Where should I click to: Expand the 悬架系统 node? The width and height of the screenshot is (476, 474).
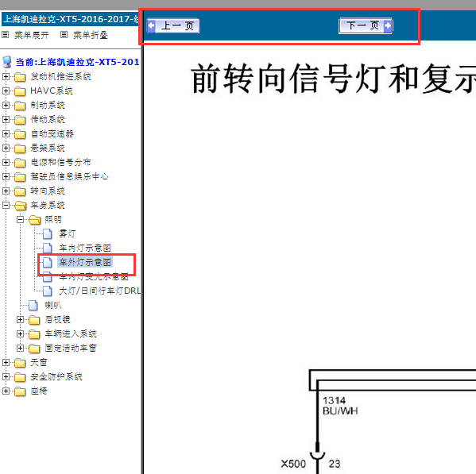pos(6,148)
